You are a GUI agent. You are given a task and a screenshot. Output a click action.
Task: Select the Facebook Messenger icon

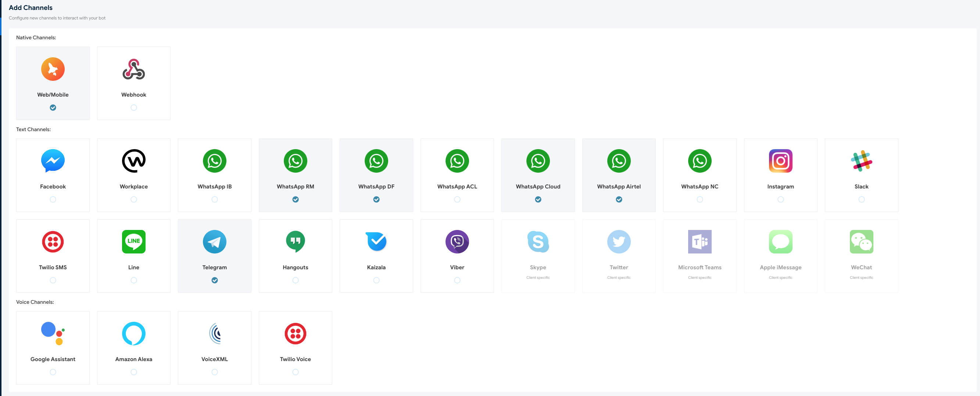[x=53, y=161]
